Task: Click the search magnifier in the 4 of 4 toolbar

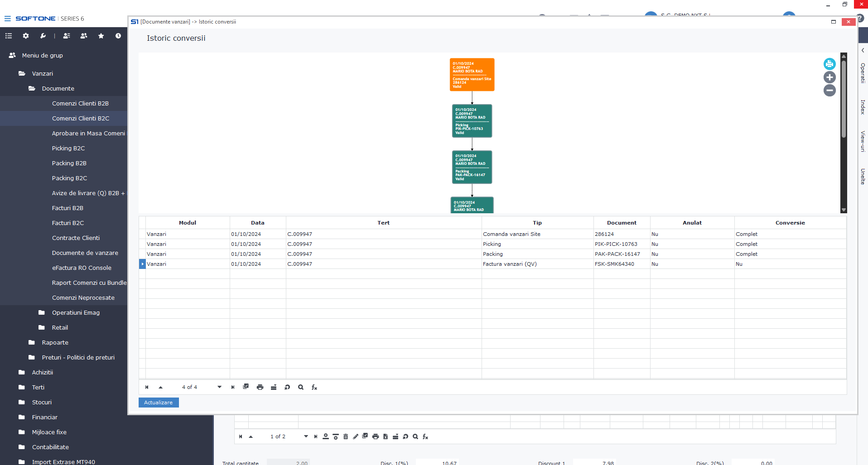Action: (x=301, y=387)
